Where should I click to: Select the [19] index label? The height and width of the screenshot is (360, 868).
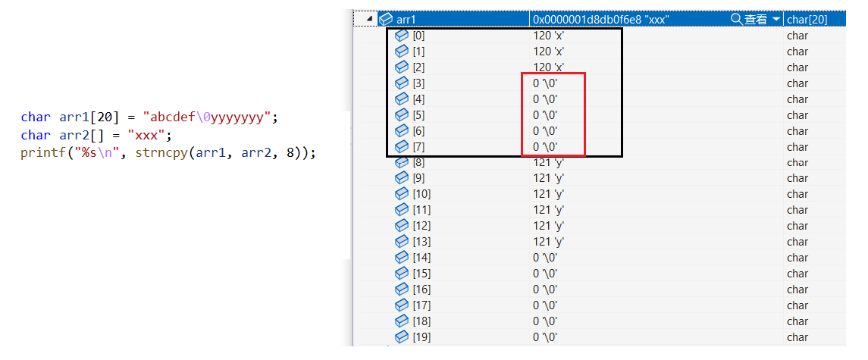click(x=421, y=337)
